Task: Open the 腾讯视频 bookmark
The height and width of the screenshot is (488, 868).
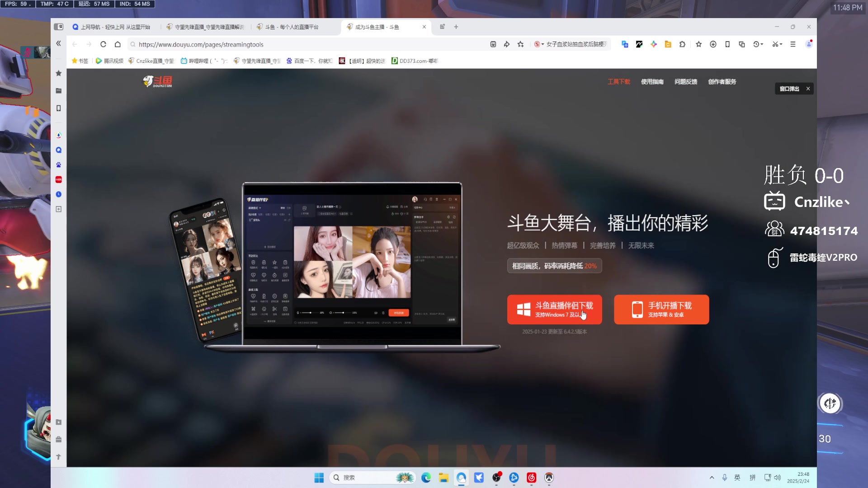Action: (109, 61)
